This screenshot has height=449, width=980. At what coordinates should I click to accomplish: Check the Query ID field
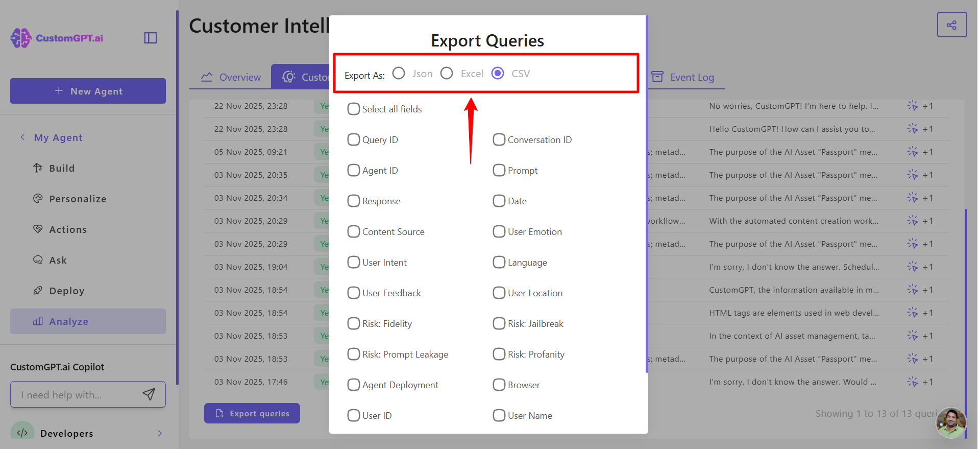click(354, 139)
